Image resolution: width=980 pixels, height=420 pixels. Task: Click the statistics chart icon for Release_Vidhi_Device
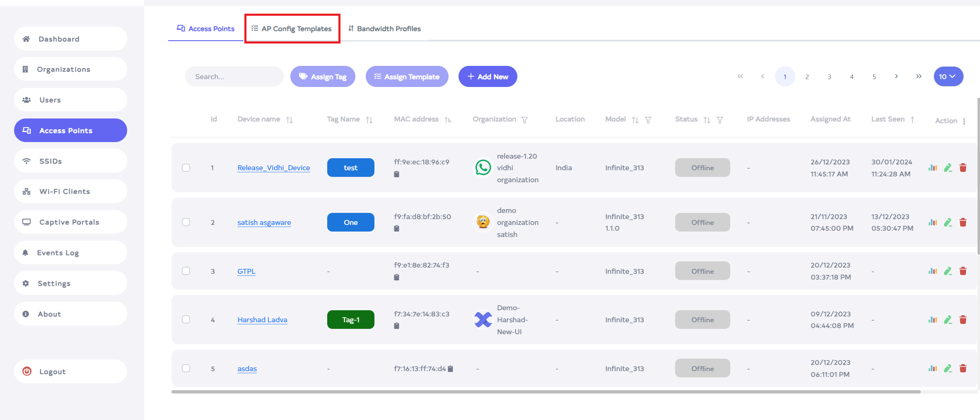(932, 168)
